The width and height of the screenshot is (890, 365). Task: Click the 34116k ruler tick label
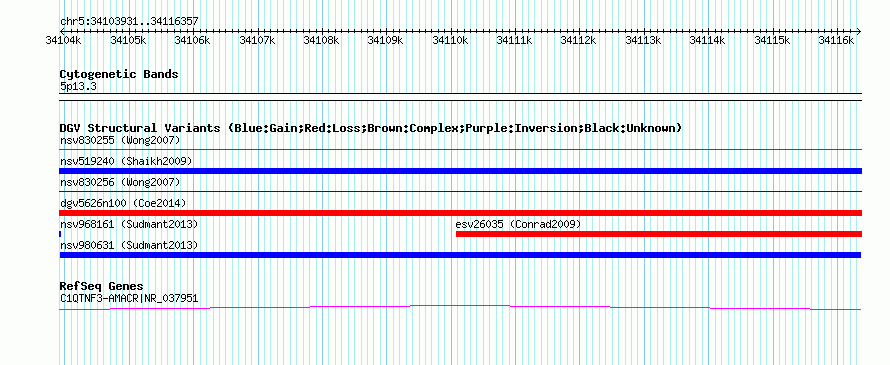click(x=836, y=40)
